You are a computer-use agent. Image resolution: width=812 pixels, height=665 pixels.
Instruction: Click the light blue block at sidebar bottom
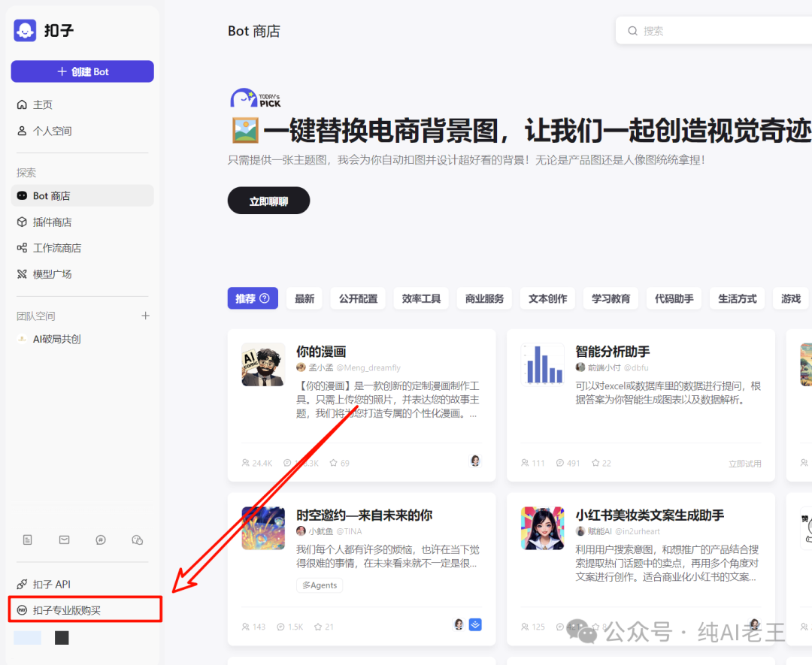(x=28, y=637)
